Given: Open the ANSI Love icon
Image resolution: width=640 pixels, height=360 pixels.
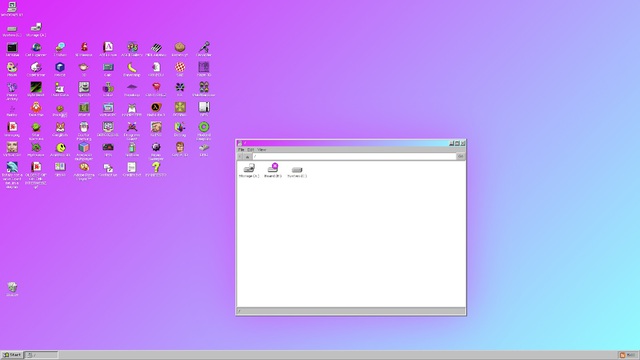Looking at the screenshot, I should [108, 49].
